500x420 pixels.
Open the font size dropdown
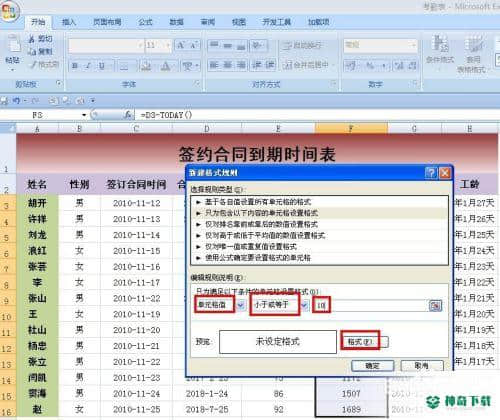[x=168, y=45]
